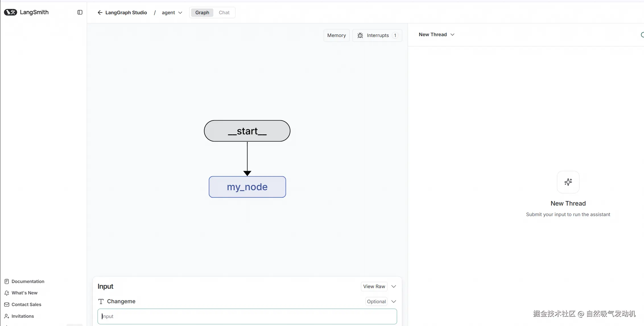The width and height of the screenshot is (644, 326).
Task: Click the Contact Sales envelope icon
Action: coord(7,304)
